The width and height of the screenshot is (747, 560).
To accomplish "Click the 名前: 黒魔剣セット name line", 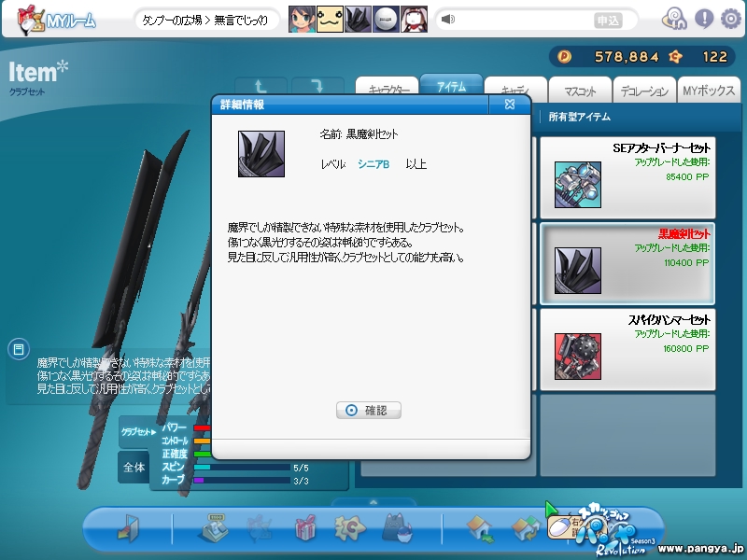I will click(359, 134).
